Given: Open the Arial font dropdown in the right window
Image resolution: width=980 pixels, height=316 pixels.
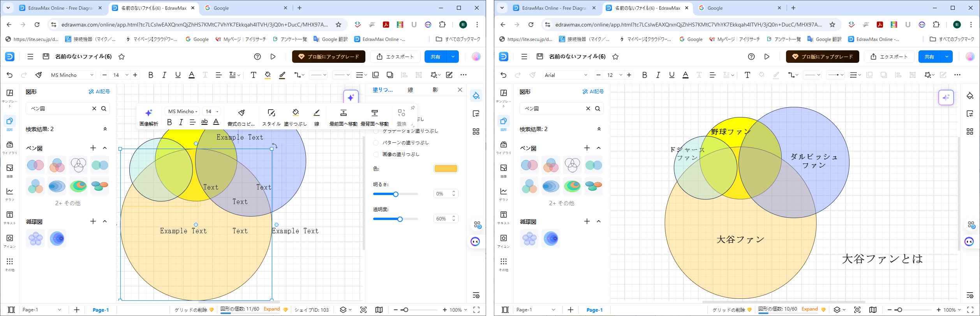Looking at the screenshot, I should pyautogui.click(x=566, y=75).
